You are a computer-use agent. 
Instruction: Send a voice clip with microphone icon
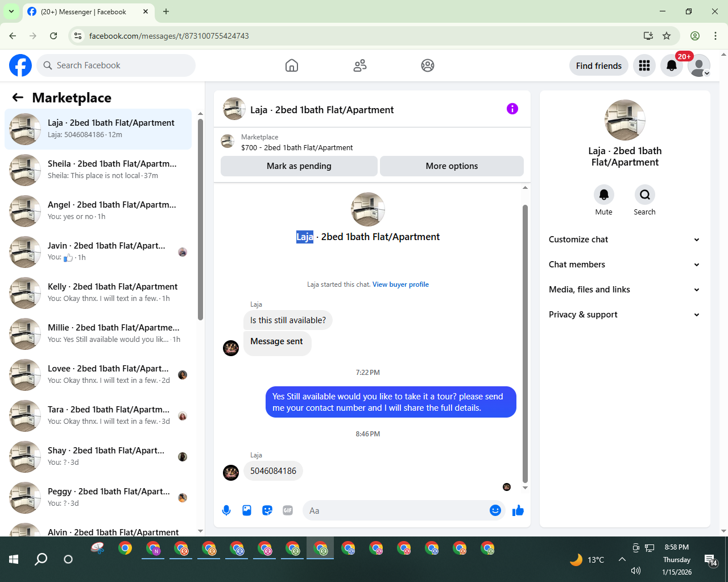coord(226,510)
